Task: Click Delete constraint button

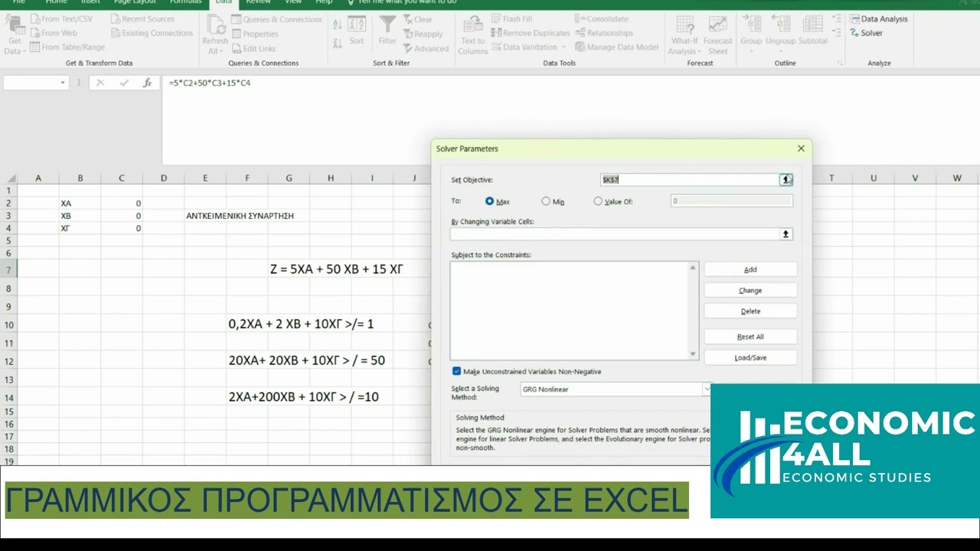Action: 750,311
